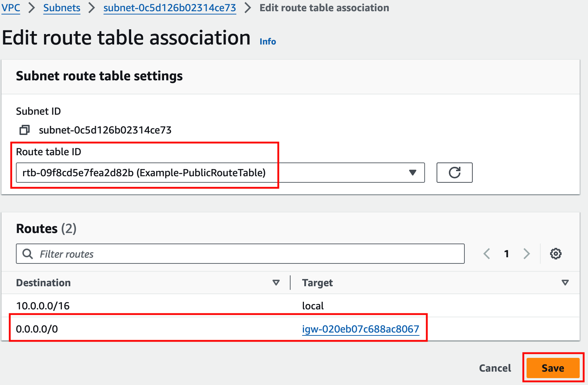
Task: Open routes preferences gear icon
Action: (x=555, y=254)
